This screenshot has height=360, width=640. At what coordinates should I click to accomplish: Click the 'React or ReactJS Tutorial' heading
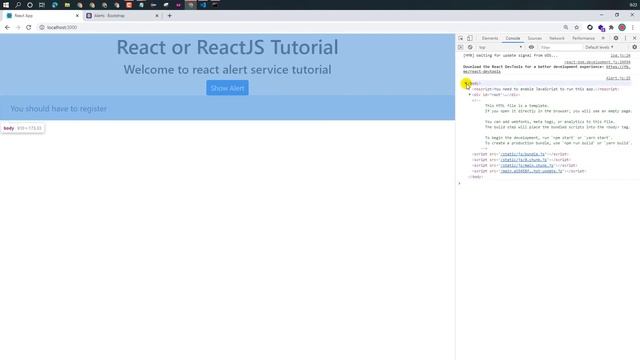tap(227, 47)
